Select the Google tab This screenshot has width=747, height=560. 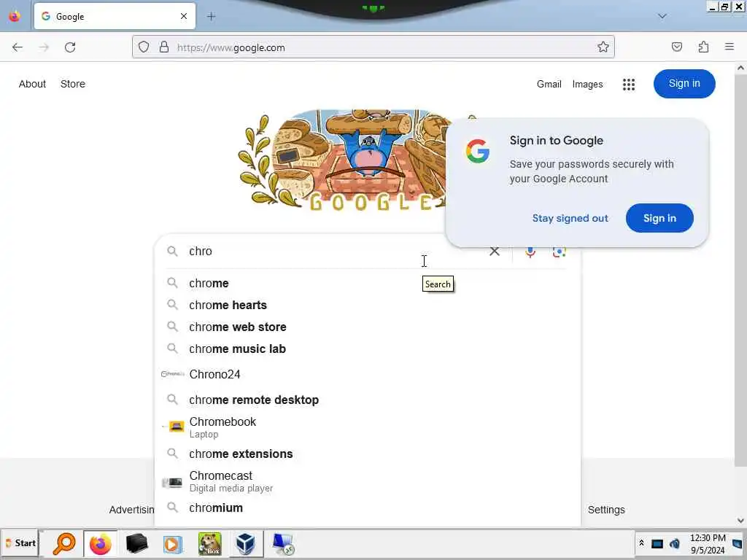(115, 16)
